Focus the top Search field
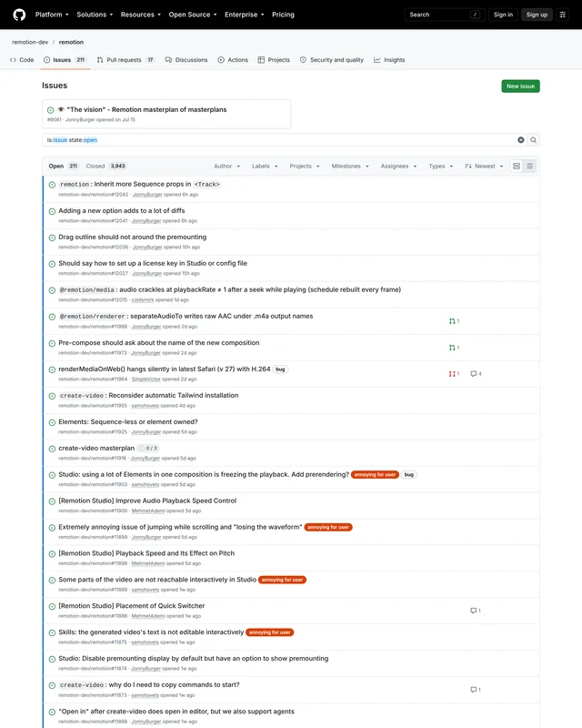The image size is (582, 728). point(445,15)
